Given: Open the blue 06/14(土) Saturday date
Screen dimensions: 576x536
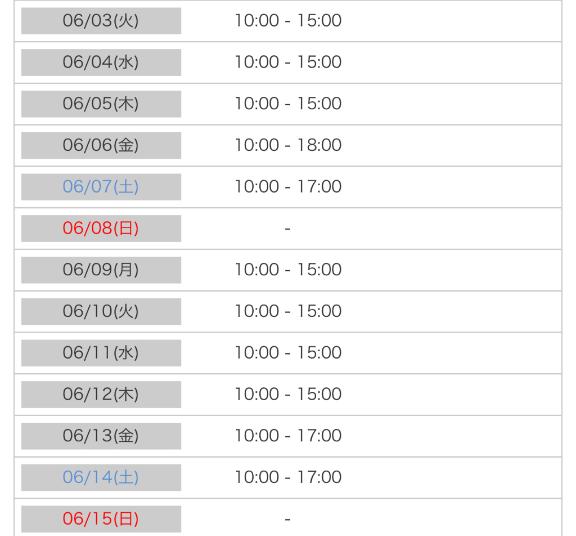Looking at the screenshot, I should point(101,478).
